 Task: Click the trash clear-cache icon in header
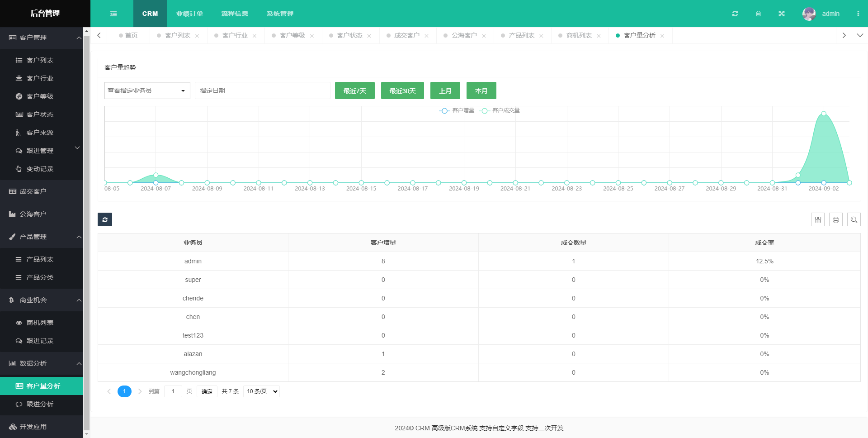758,14
